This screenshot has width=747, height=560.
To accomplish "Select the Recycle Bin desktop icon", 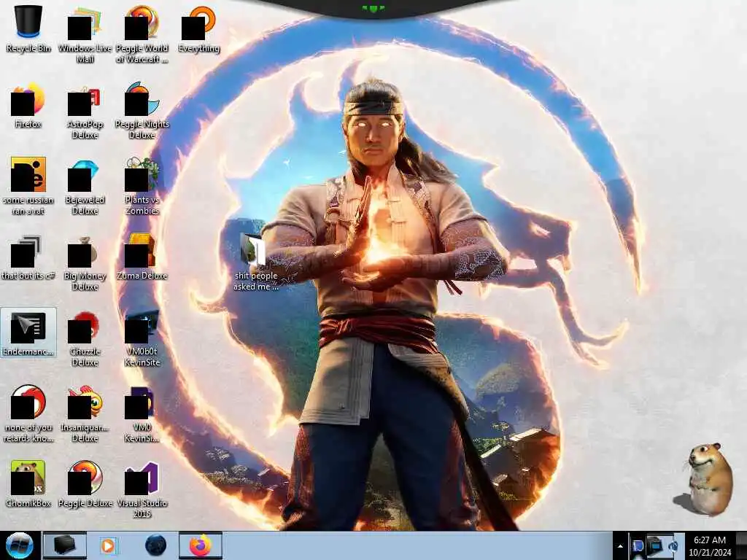I will tap(28, 29).
